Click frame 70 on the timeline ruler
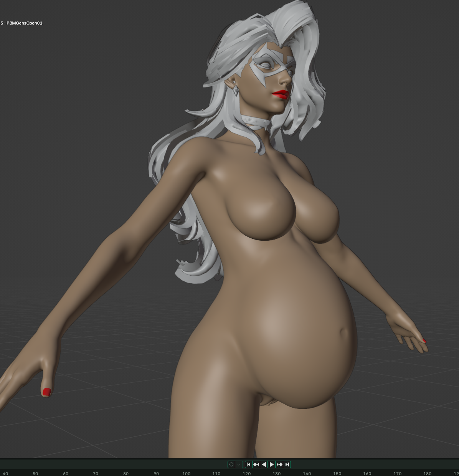The image size is (459, 476). tap(96, 473)
